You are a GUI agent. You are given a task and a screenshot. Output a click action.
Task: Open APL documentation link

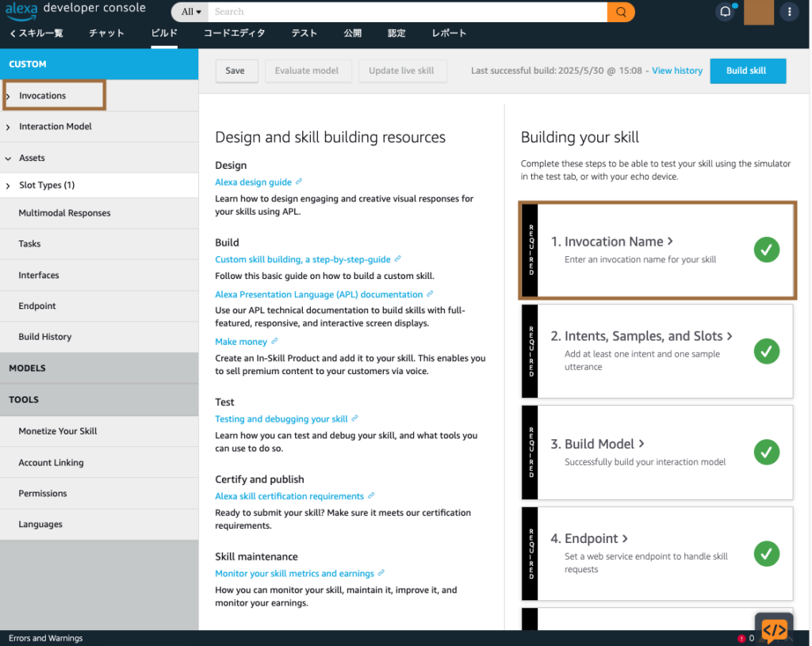(x=319, y=295)
